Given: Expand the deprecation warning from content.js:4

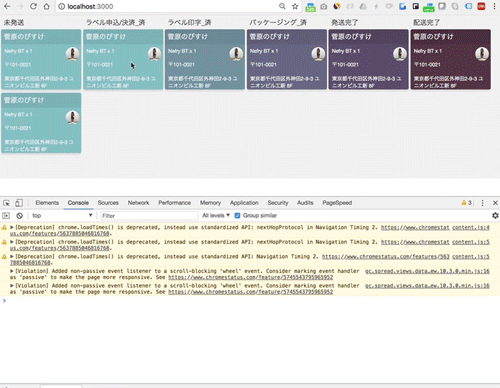Looking at the screenshot, I should tap(12, 227).
